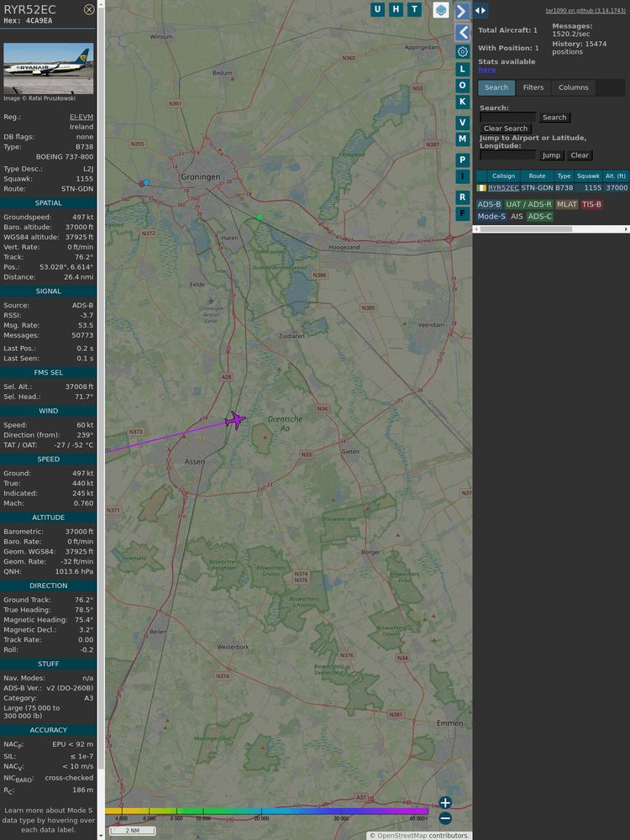Click the Mode-S legend label
The image size is (630, 840).
click(491, 217)
